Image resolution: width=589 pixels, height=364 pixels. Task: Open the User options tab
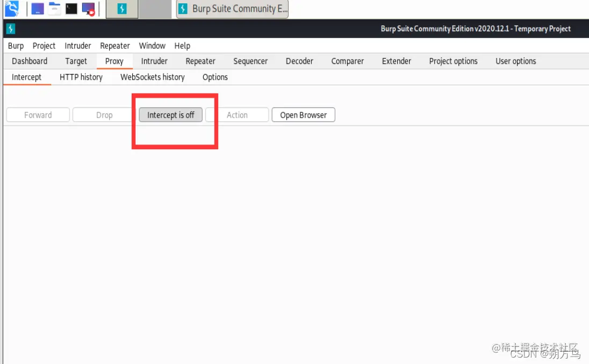[x=516, y=61]
